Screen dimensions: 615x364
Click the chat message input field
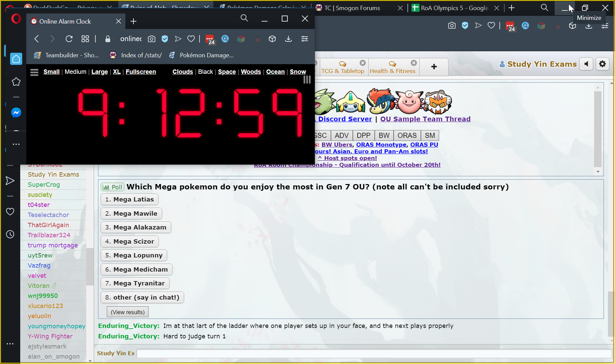point(374,353)
